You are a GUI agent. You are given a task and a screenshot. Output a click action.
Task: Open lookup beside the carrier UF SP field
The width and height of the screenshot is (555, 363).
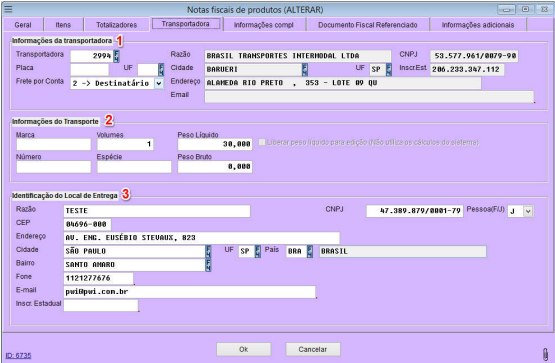point(389,70)
